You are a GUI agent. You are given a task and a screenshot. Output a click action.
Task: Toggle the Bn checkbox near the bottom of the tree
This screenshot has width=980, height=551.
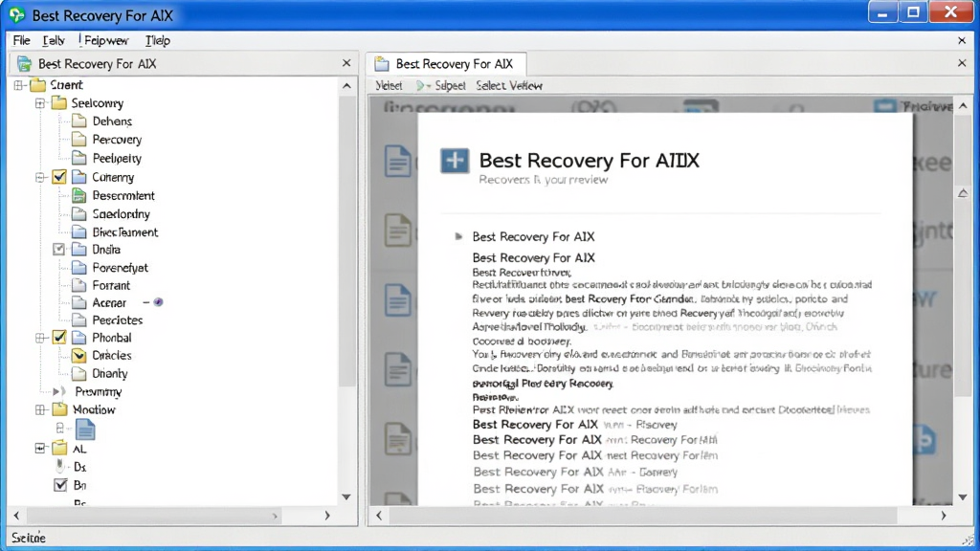pyautogui.click(x=60, y=485)
